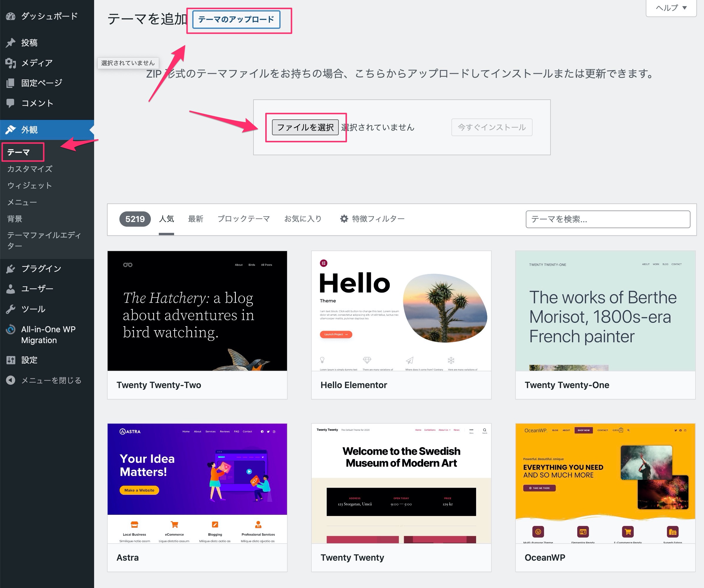
Task: Open ダッシュボード in the sidebar
Action: [47, 16]
